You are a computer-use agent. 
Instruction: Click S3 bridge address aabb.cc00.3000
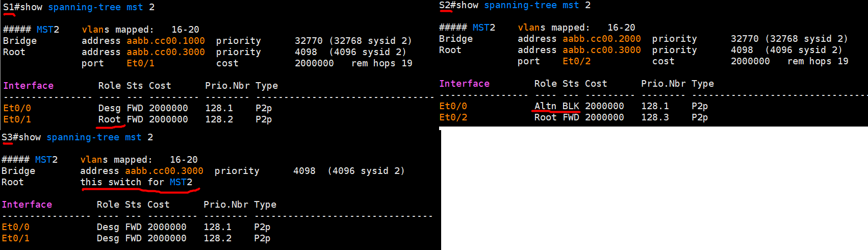164,171
